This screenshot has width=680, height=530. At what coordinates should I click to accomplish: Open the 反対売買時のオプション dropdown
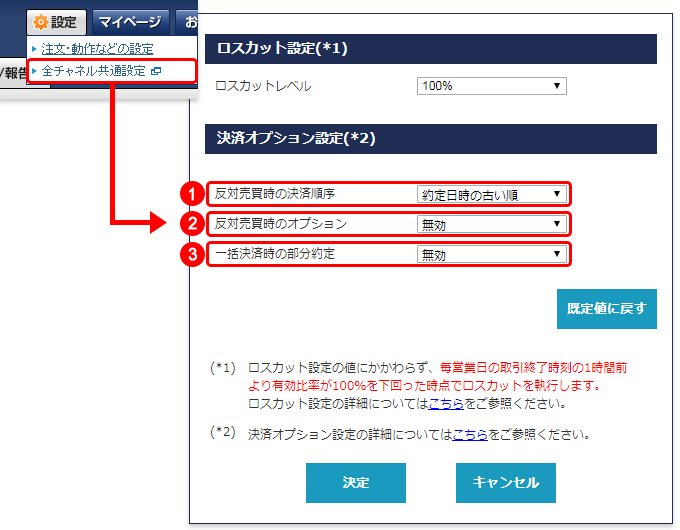[x=491, y=225]
